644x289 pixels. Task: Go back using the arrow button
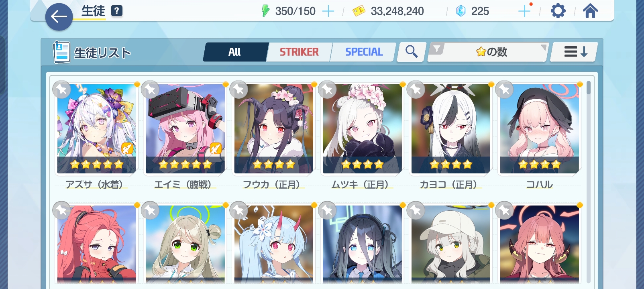pyautogui.click(x=59, y=17)
